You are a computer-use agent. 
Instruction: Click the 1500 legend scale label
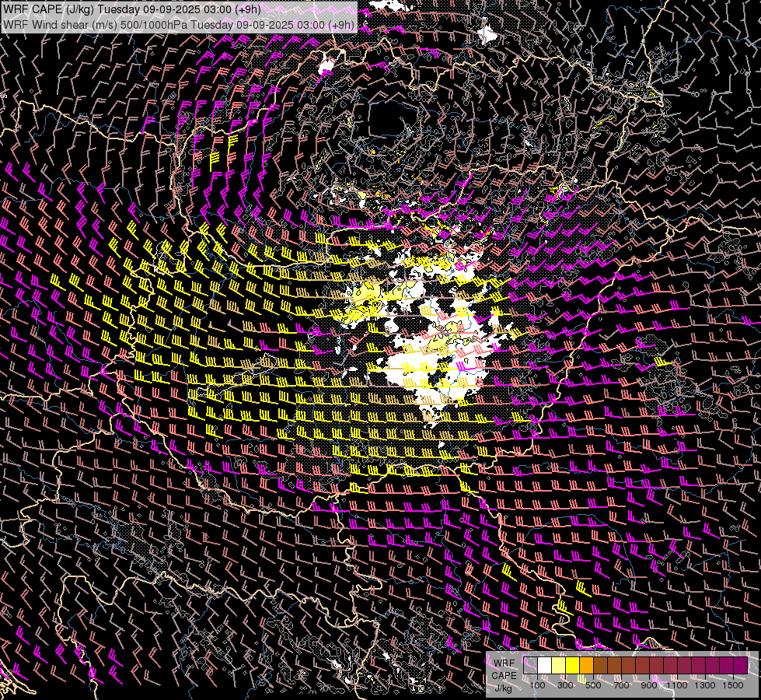[733, 685]
